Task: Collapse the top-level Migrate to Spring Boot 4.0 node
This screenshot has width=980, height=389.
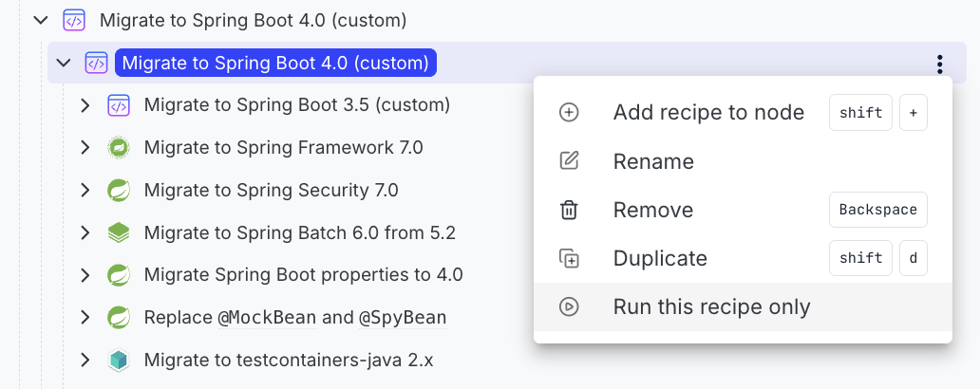Action: 41,21
